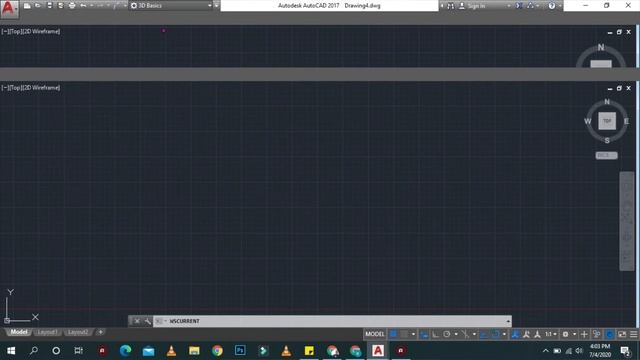
Task: Click the annotation scale sync icon
Action: (x=537, y=334)
